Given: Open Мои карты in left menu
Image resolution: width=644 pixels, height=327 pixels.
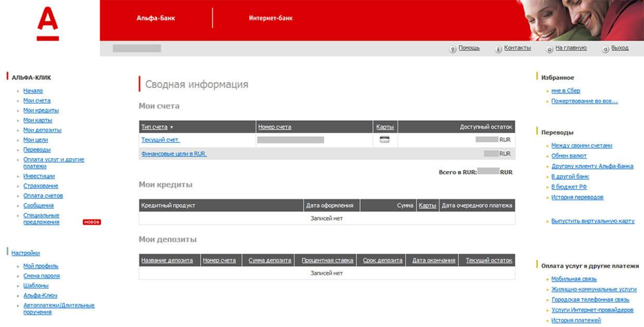Looking at the screenshot, I should click(37, 120).
